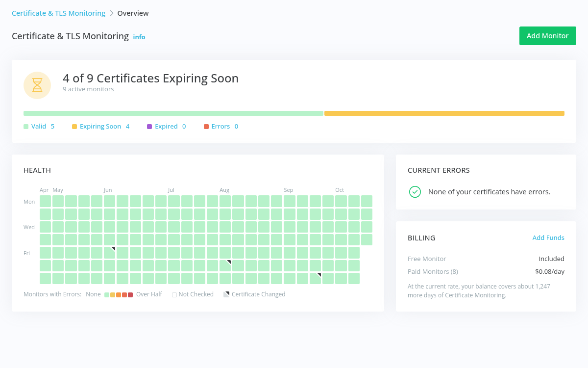Image resolution: width=588 pixels, height=368 pixels.
Task: Click the purple Expired legend swatch
Action: 149,127
